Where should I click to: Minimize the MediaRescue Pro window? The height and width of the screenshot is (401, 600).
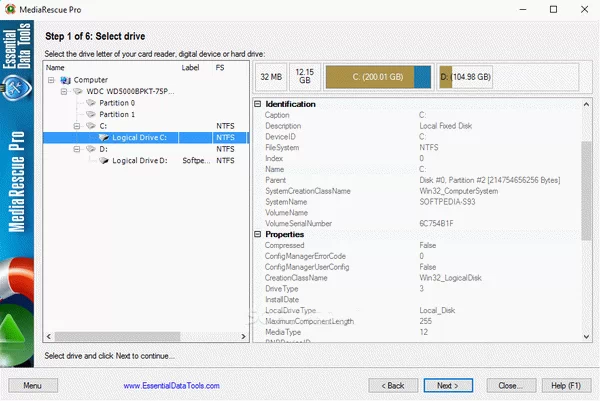coord(523,9)
